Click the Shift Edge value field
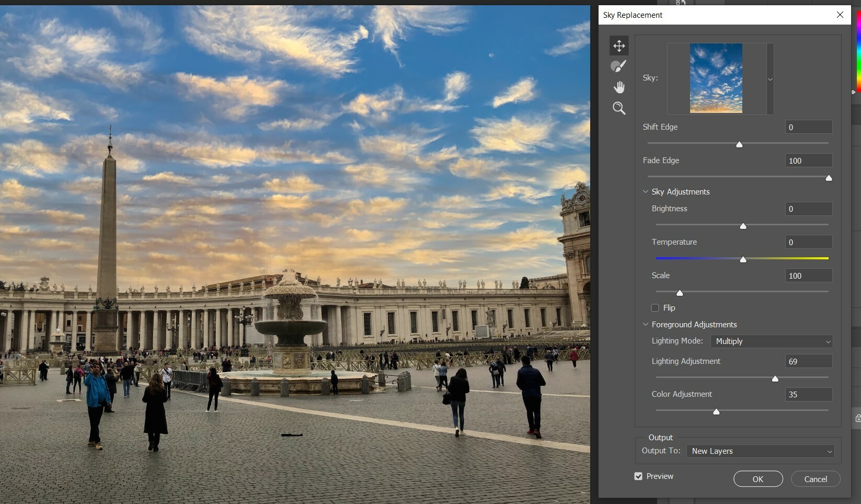The image size is (861, 504). pos(808,127)
